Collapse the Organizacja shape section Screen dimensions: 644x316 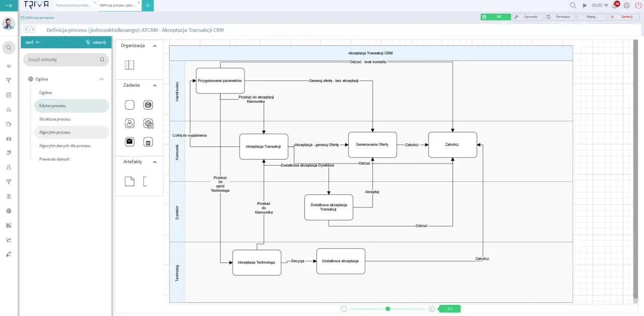tap(154, 46)
